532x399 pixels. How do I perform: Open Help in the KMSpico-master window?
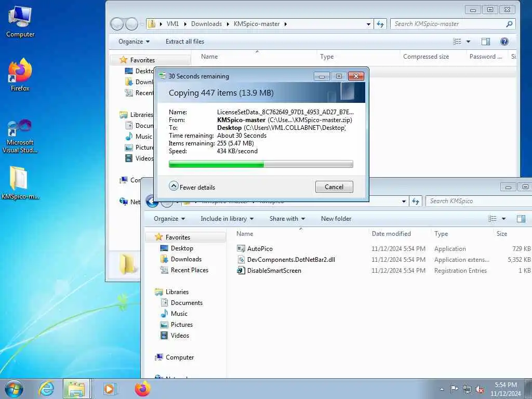coord(504,42)
